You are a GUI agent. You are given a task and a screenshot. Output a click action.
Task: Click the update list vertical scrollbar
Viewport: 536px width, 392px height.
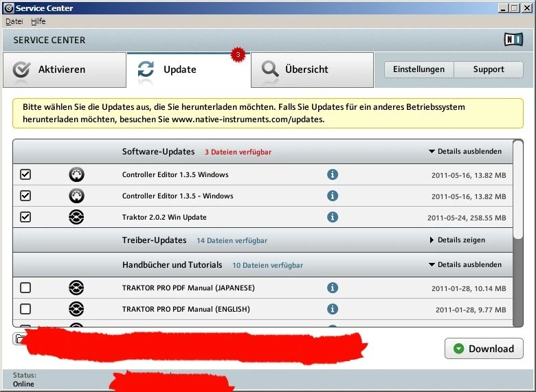coord(519,192)
